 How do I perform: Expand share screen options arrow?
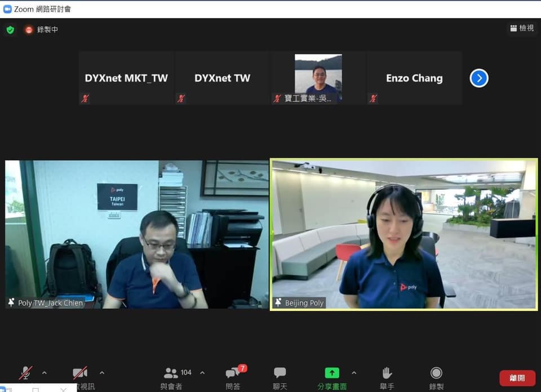tap(354, 373)
